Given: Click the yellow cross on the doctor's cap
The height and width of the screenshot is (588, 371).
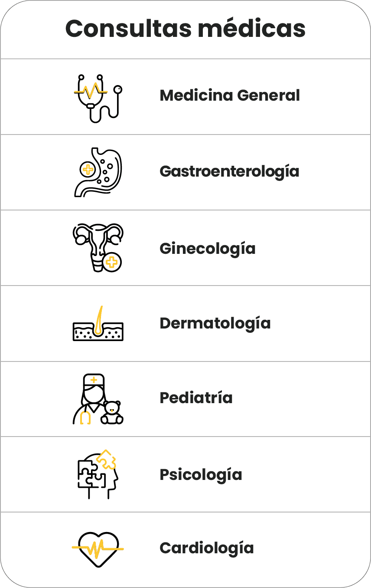Looking at the screenshot, I should (x=94, y=380).
